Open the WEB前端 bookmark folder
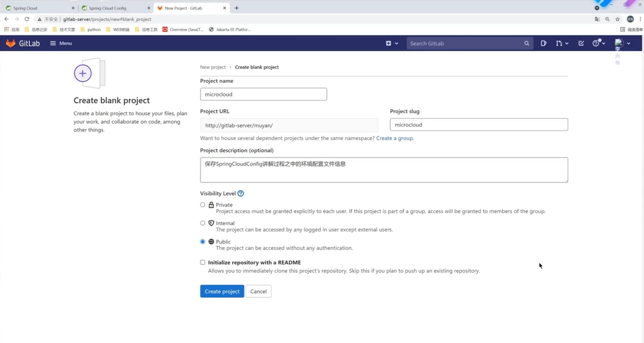This screenshot has width=644, height=343. pyautogui.click(x=118, y=30)
